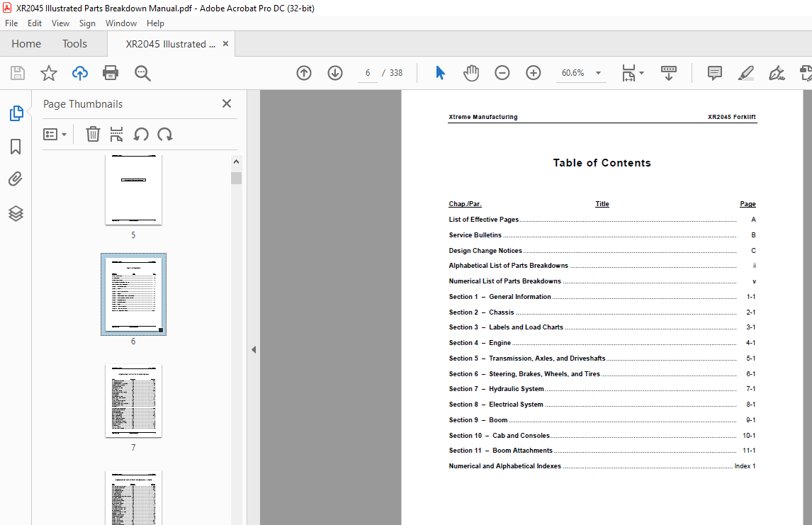Rotate page counterclockwise
Viewport: 812px width, 525px height.
[141, 134]
